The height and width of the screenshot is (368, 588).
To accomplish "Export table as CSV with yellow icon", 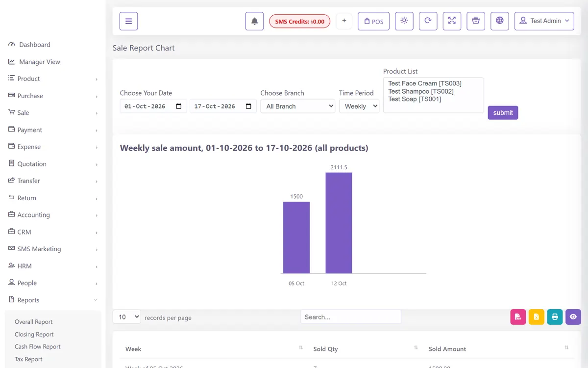I will [537, 317].
